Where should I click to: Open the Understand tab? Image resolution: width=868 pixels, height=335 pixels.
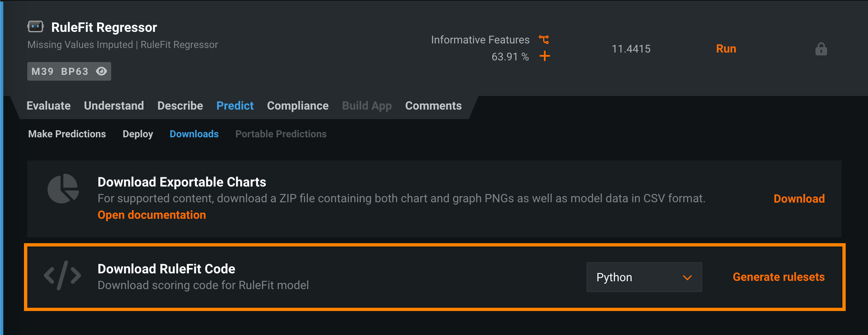pos(114,106)
